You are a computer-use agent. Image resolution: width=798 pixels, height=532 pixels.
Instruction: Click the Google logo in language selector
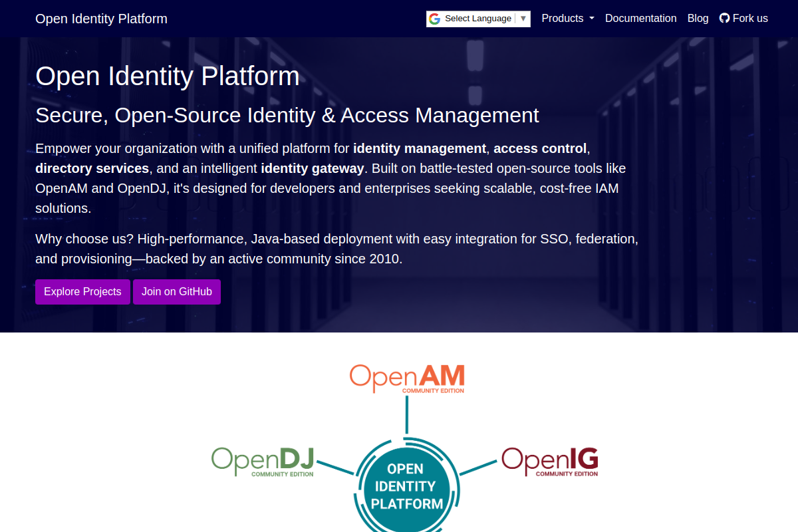point(435,19)
